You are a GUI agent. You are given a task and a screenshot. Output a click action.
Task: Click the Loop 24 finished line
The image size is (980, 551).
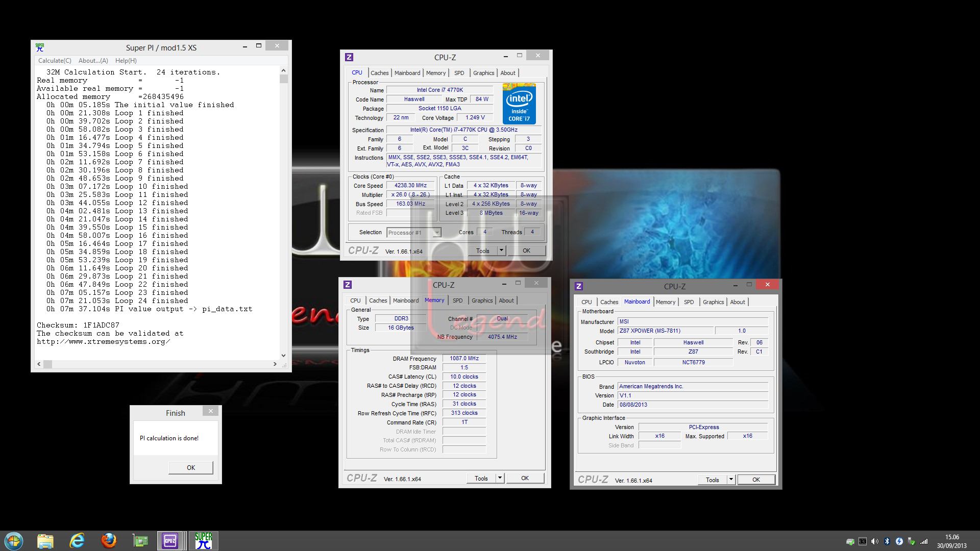pos(117,300)
